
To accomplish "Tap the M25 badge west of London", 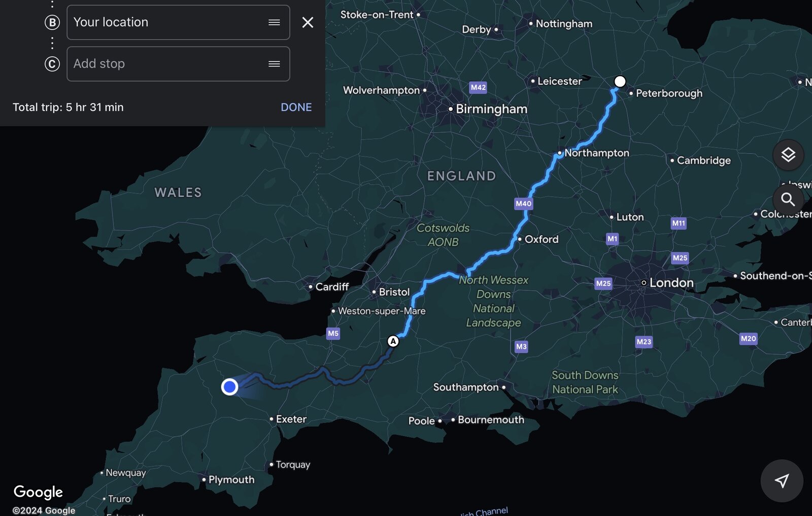I will click(x=603, y=283).
